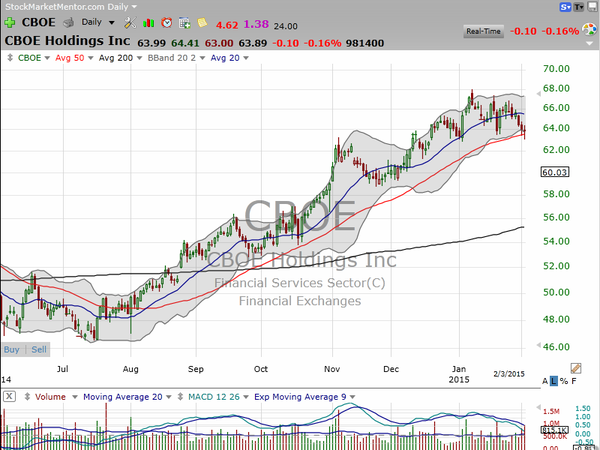The width and height of the screenshot is (600, 450).
Task: Click the Exp Moving Average 9 label
Action: tap(300, 397)
